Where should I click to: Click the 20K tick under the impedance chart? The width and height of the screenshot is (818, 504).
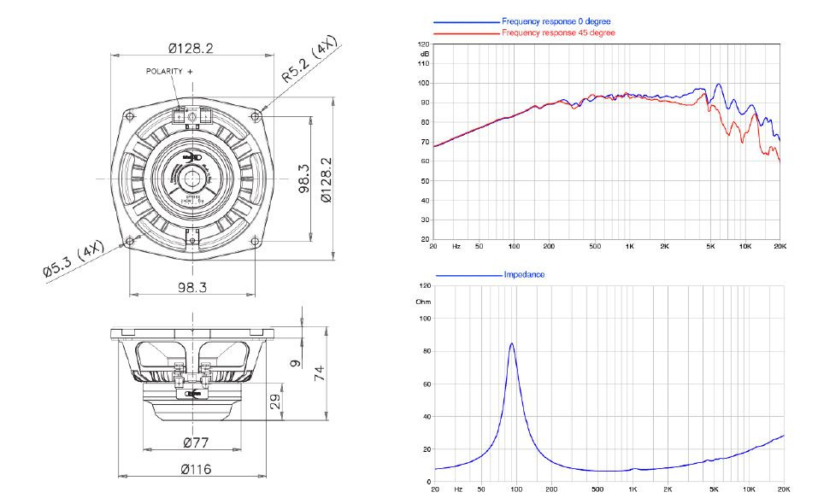(784, 489)
